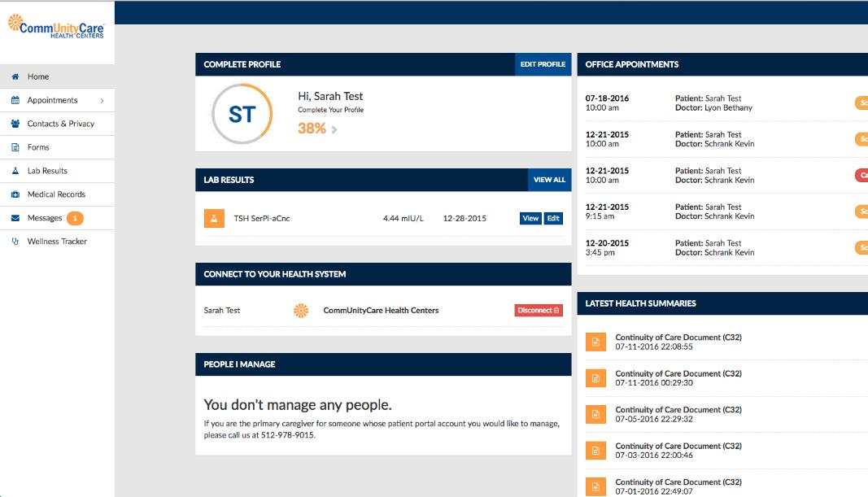The width and height of the screenshot is (868, 497).
Task: Open the Home menu item
Action: (x=38, y=76)
